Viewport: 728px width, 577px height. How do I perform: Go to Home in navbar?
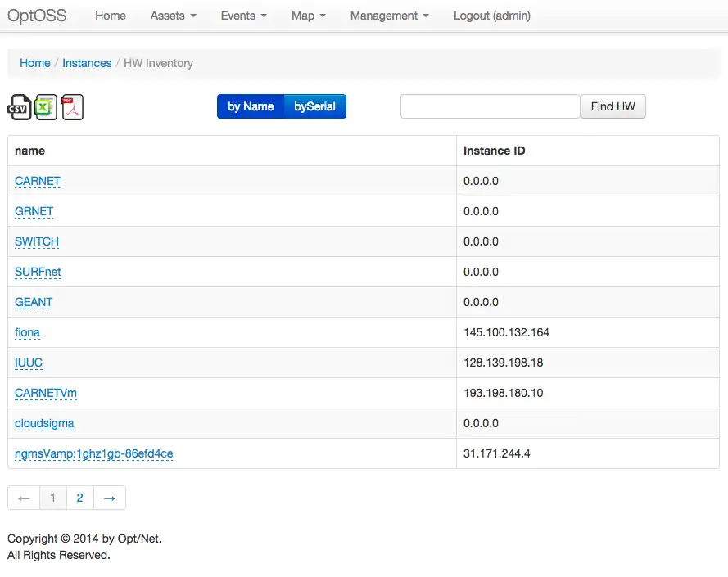[111, 16]
